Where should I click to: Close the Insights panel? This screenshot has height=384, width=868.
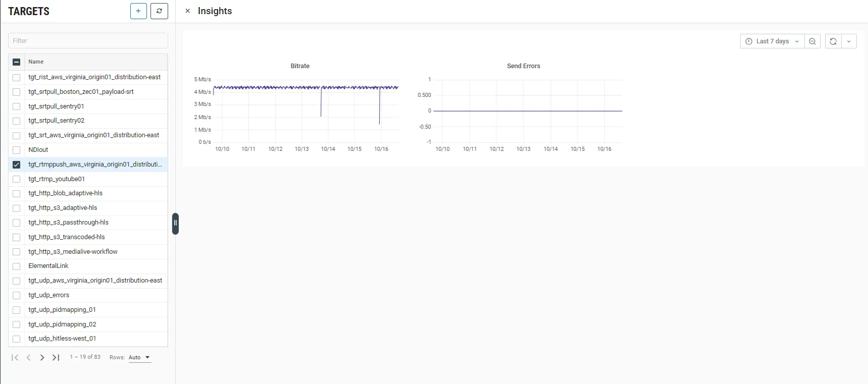187,11
